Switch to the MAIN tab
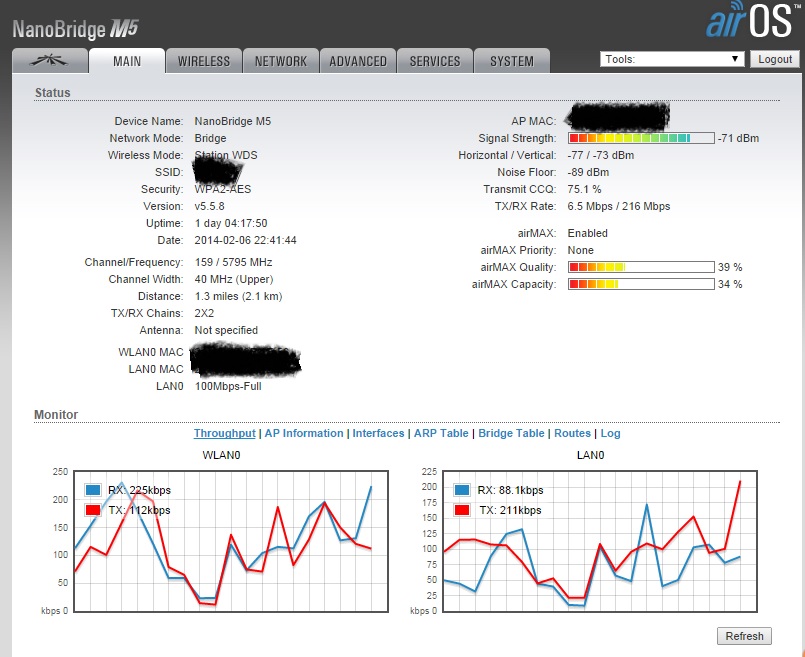Image resolution: width=805 pixels, height=657 pixels. [x=127, y=61]
